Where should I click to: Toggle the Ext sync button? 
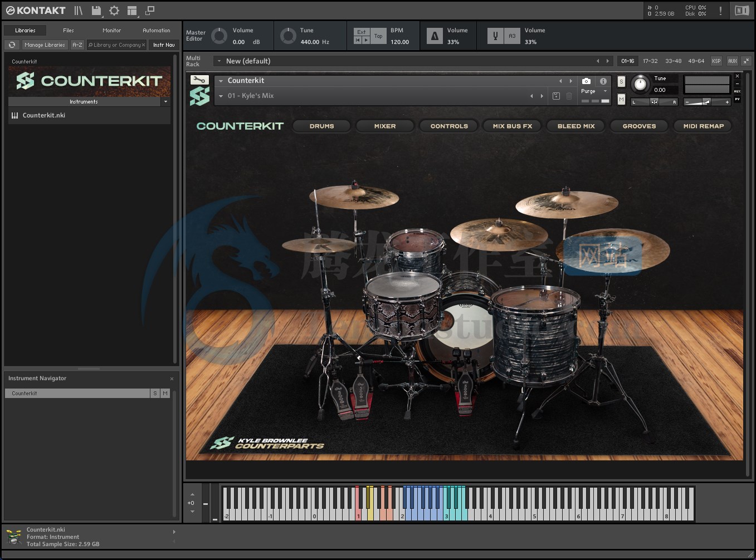[x=362, y=32]
